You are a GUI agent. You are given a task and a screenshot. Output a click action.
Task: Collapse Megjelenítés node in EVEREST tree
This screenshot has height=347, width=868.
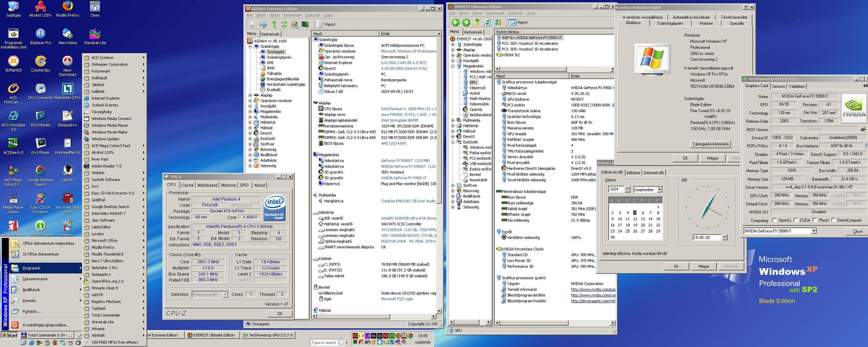[x=453, y=66]
